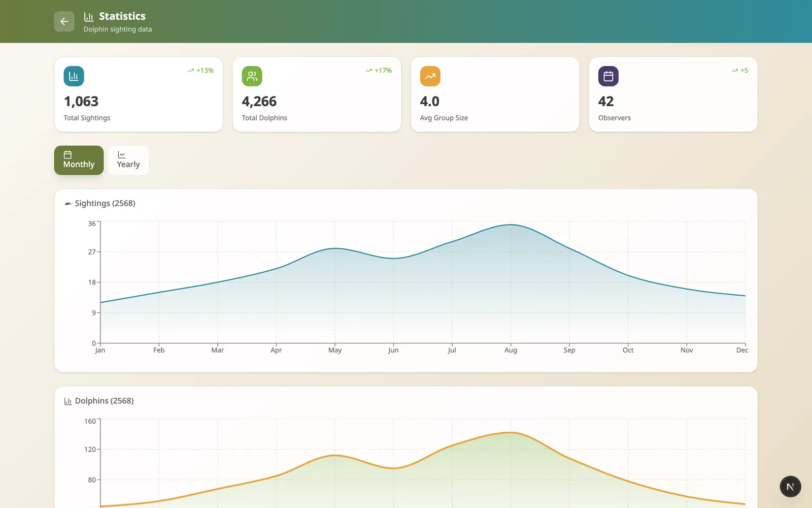The width and height of the screenshot is (812, 508).
Task: Click the Oct label on Sightings axis
Action: click(628, 350)
